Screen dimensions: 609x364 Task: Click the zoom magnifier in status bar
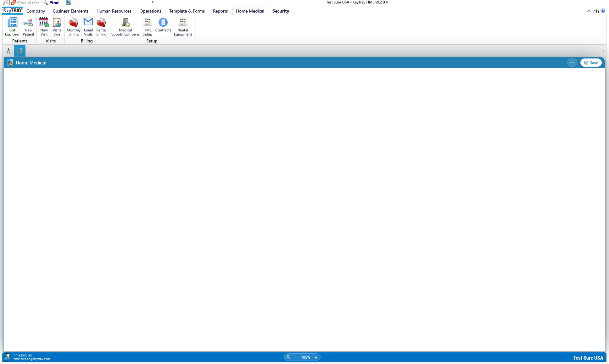(288, 357)
